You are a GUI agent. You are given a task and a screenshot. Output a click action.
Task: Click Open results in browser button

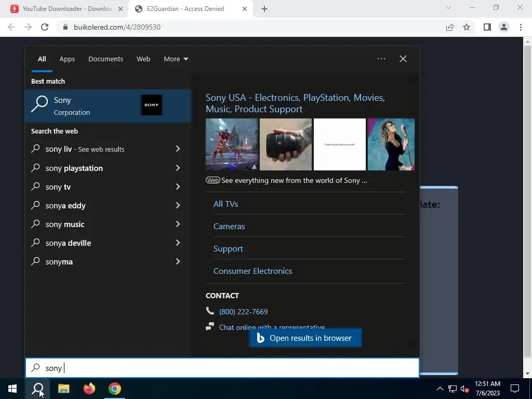pyautogui.click(x=305, y=338)
